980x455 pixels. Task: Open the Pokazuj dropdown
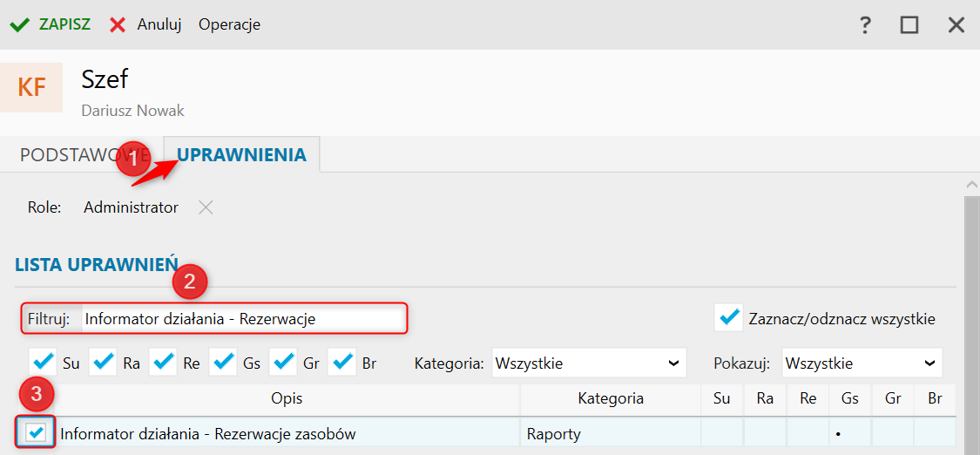point(862,363)
